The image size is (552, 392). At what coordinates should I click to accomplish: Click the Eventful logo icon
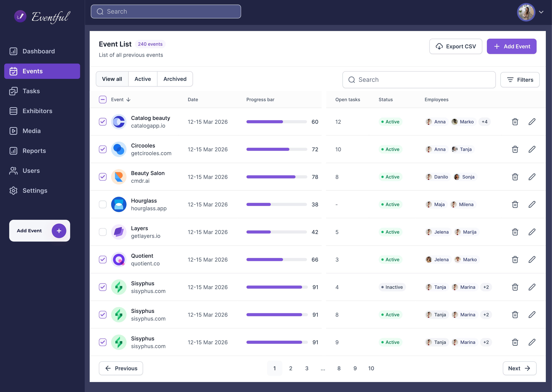click(20, 16)
